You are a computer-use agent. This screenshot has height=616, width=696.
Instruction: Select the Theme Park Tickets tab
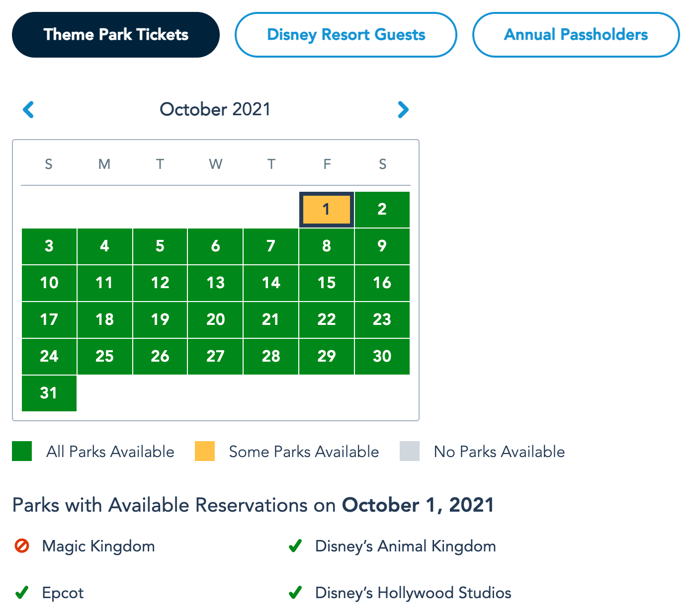[x=116, y=35]
